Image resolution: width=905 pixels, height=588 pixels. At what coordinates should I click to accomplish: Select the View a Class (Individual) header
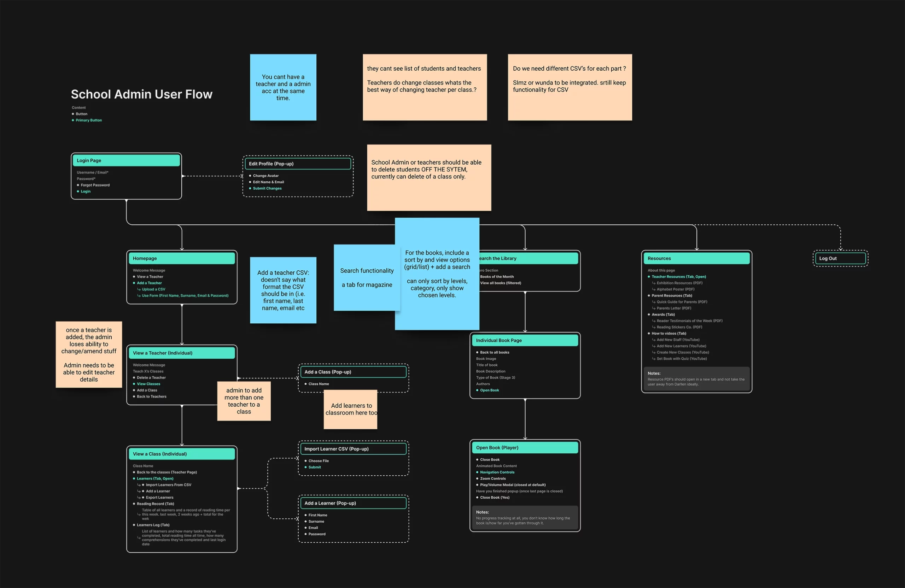(x=181, y=454)
